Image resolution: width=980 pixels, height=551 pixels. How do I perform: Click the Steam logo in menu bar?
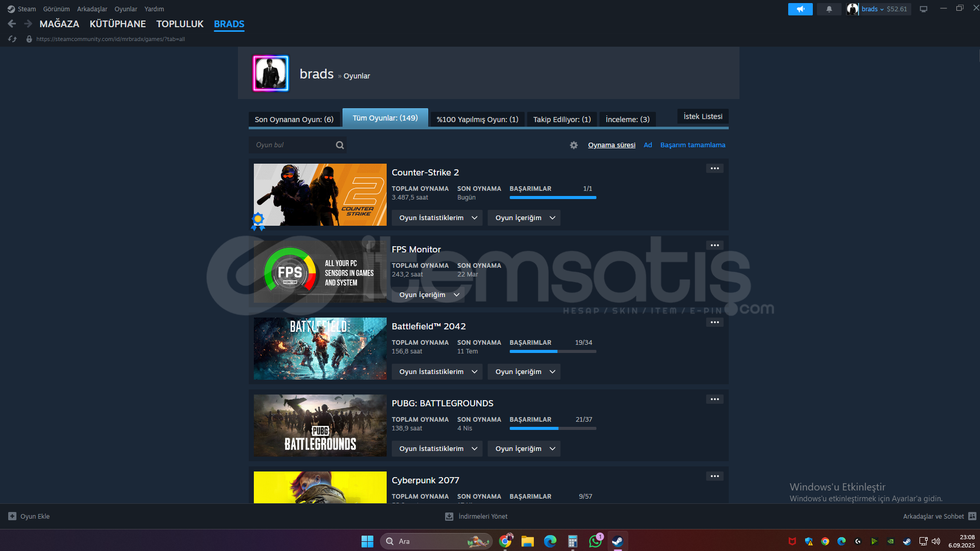11,9
